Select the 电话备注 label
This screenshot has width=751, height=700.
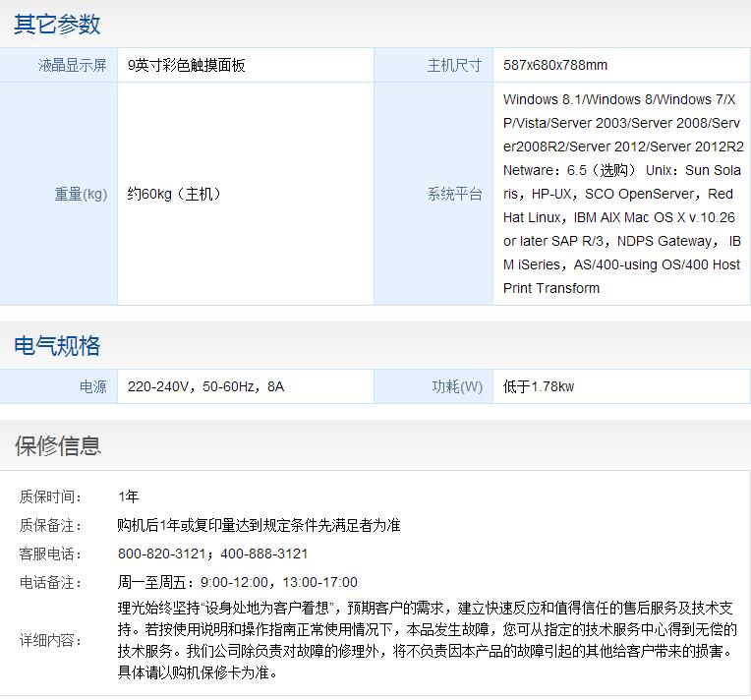(x=50, y=583)
